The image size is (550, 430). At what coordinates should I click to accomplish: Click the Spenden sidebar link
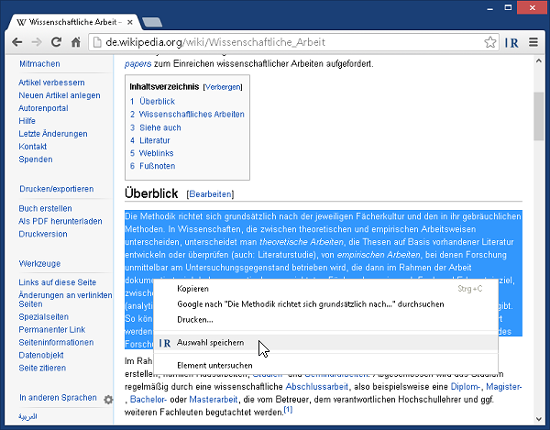coord(35,159)
